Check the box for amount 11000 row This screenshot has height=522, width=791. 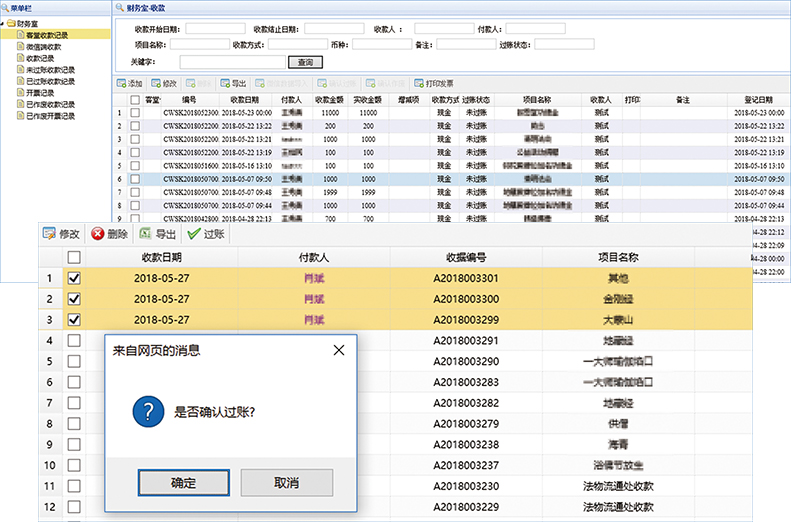point(135,112)
